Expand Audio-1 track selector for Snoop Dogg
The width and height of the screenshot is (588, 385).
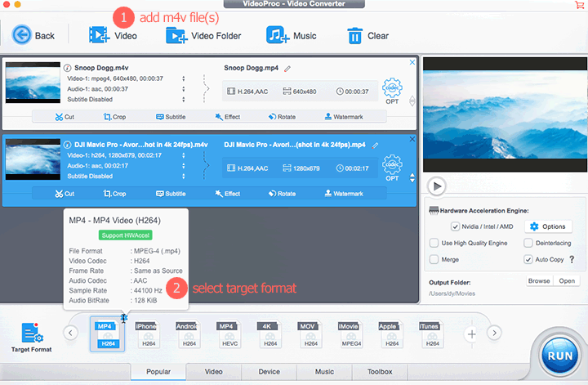[184, 89]
